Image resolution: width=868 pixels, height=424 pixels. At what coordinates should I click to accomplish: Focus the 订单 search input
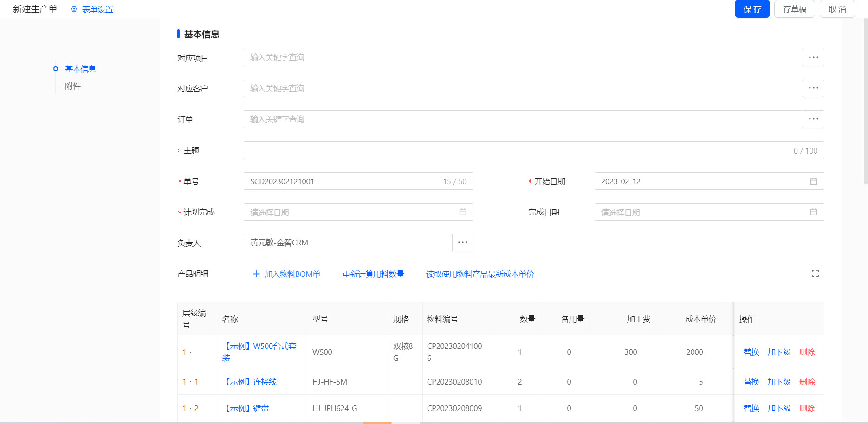point(523,119)
